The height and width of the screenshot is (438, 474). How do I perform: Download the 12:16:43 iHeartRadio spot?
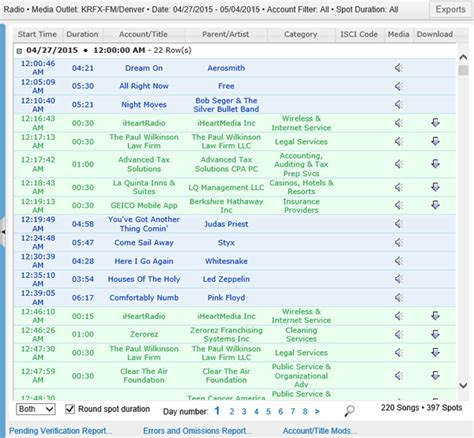tap(435, 123)
